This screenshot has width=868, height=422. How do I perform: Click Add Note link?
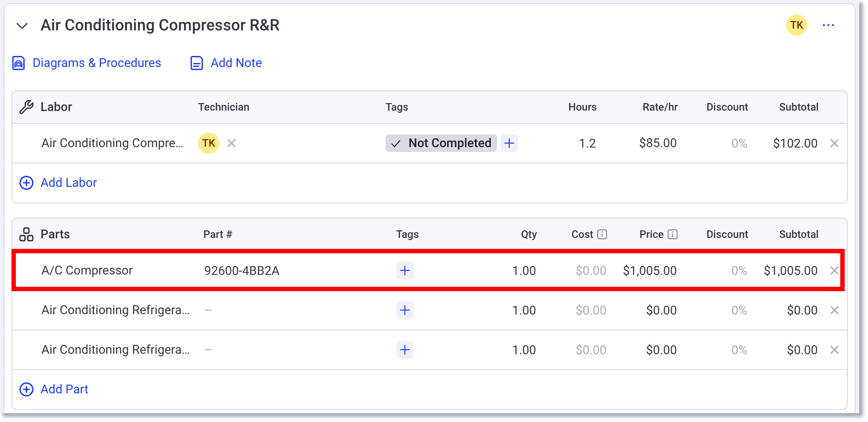click(x=236, y=63)
